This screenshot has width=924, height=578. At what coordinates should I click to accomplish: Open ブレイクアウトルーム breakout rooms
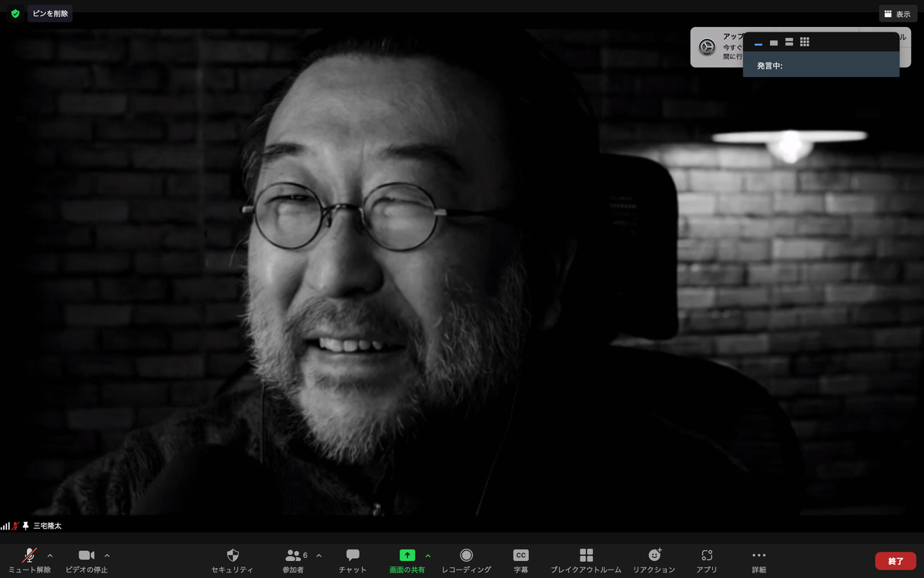pyautogui.click(x=586, y=560)
